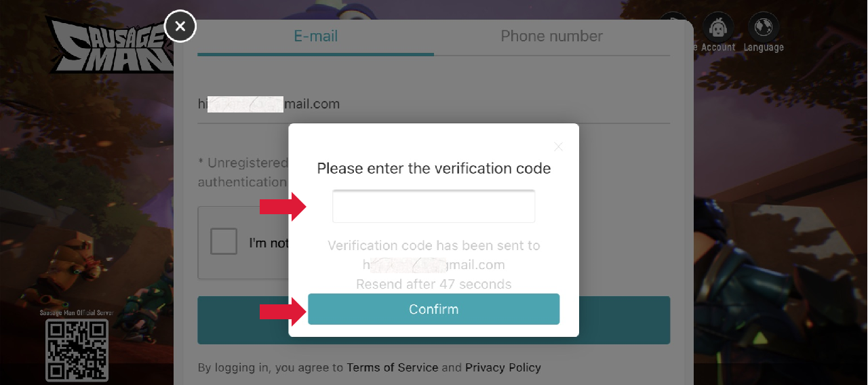Click the Language globe icon

pos(764,28)
